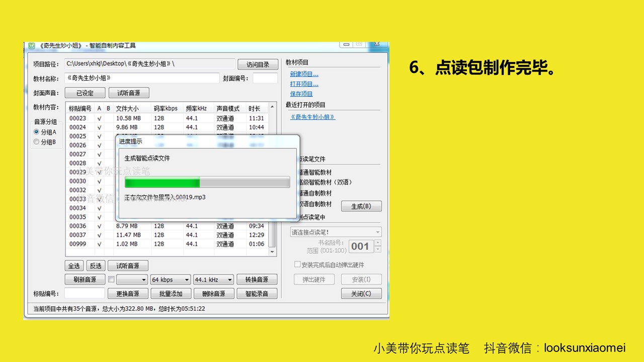The width and height of the screenshot is (644, 362).
Task: Open the 请连接点读笔 device dropdown
Action: click(x=336, y=232)
